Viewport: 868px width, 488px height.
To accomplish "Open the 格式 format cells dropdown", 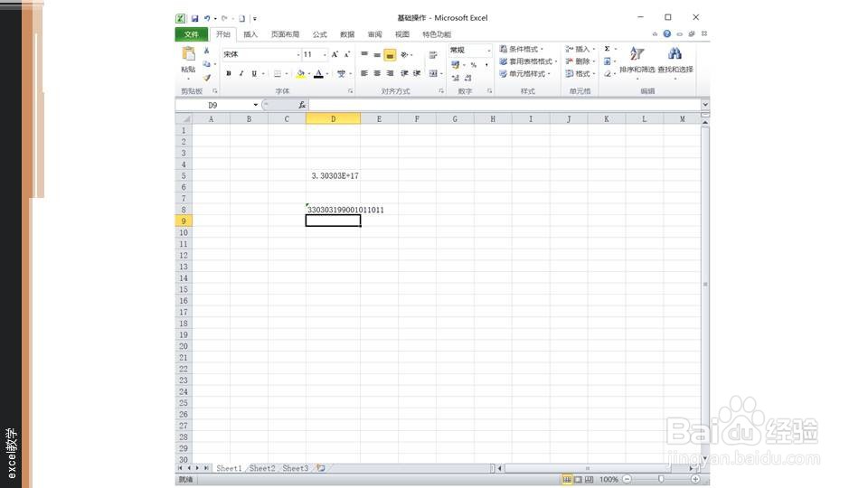I will [x=580, y=73].
